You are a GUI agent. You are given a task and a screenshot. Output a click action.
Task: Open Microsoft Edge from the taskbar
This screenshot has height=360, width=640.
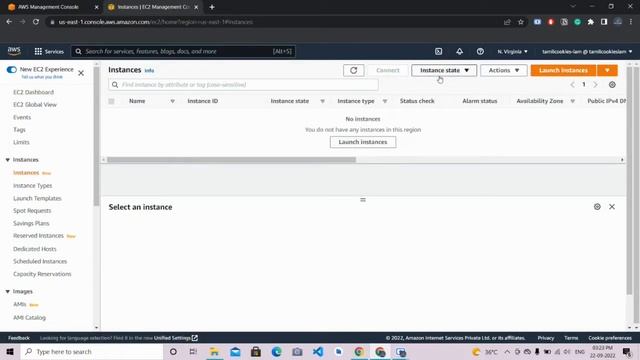coord(276,351)
